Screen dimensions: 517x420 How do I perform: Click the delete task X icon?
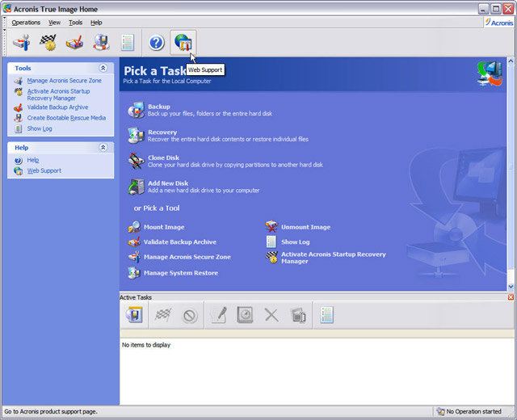tap(271, 315)
